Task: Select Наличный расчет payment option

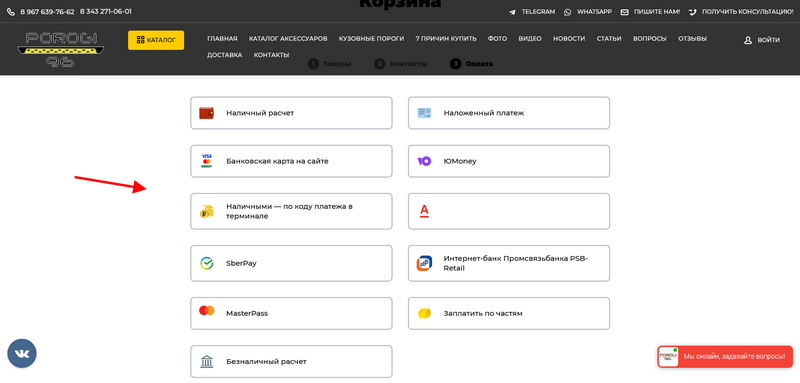Action: 291,113
